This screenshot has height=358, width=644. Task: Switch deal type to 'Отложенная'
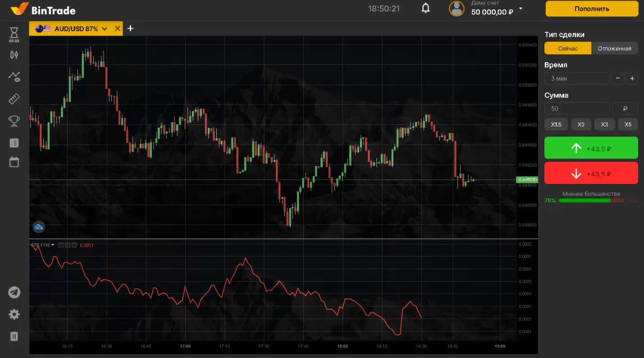(614, 48)
